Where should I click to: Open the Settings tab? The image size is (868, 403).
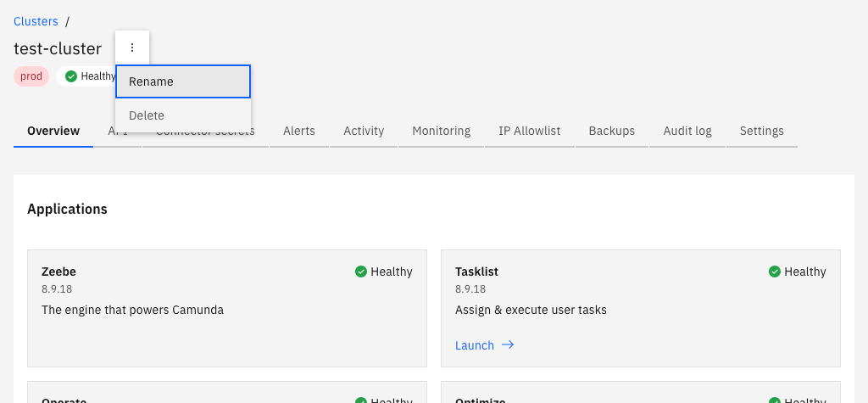[x=762, y=131]
